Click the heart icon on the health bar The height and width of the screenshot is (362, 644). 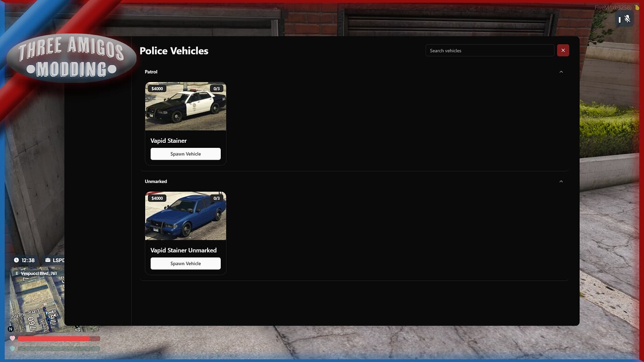click(x=13, y=338)
